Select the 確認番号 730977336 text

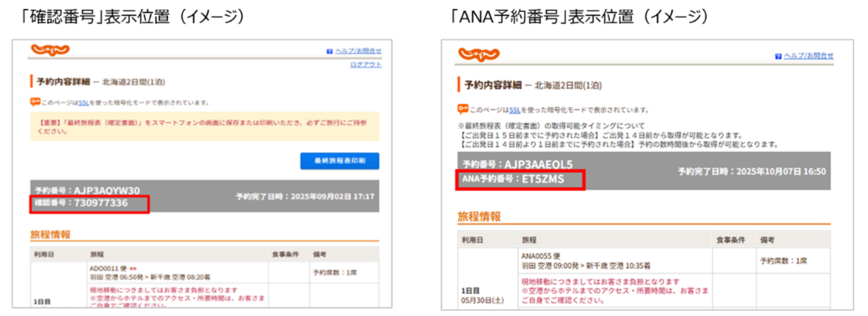(82, 203)
